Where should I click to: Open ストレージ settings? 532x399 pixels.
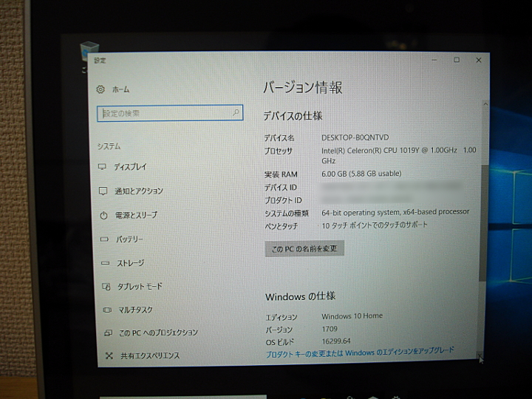coord(131,263)
